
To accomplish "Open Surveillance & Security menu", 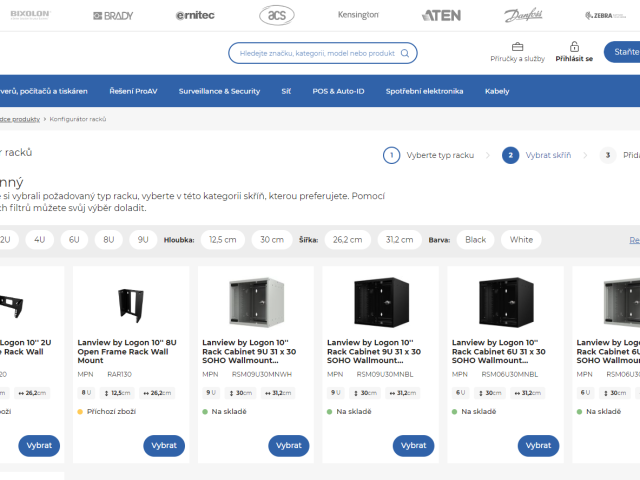I will [219, 91].
